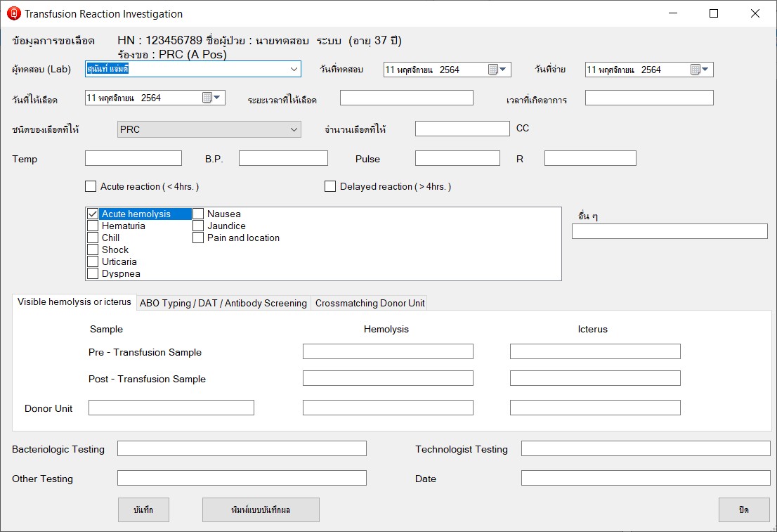Viewport: 777px width, 532px height.
Task: Uncheck the Acute hemolysis checkbox
Action: [93, 214]
